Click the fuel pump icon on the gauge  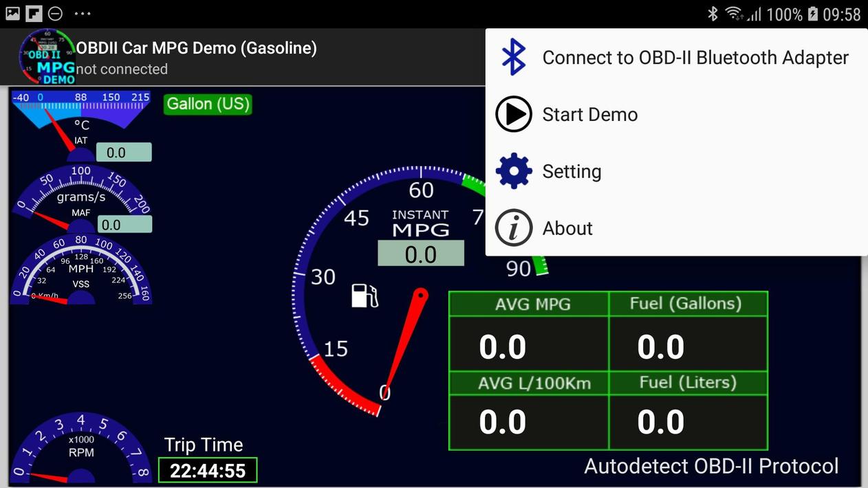tap(365, 295)
